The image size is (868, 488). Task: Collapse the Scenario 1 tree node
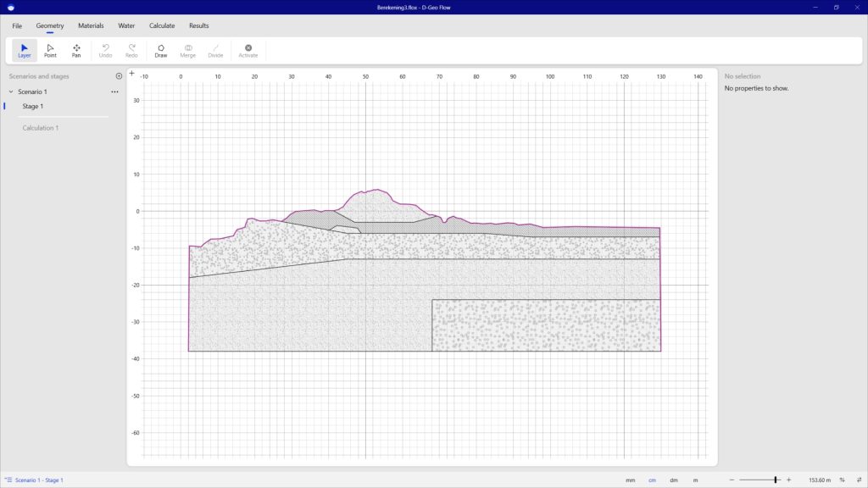[11, 91]
